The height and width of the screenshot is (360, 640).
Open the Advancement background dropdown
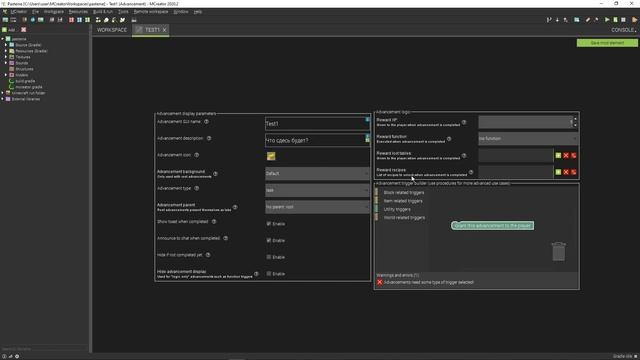click(x=318, y=173)
